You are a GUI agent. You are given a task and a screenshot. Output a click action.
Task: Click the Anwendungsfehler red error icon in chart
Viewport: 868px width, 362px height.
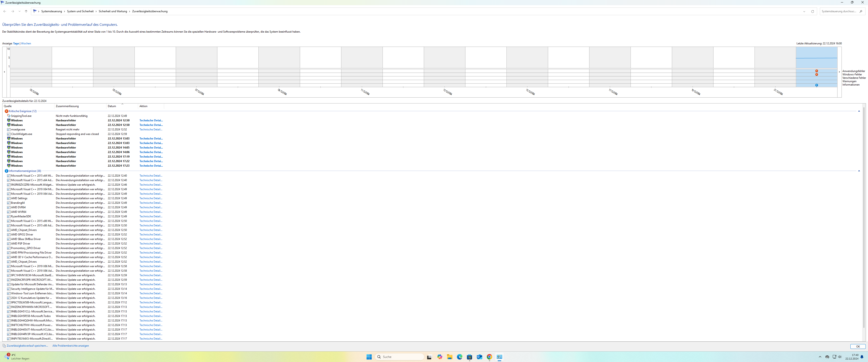coord(816,71)
